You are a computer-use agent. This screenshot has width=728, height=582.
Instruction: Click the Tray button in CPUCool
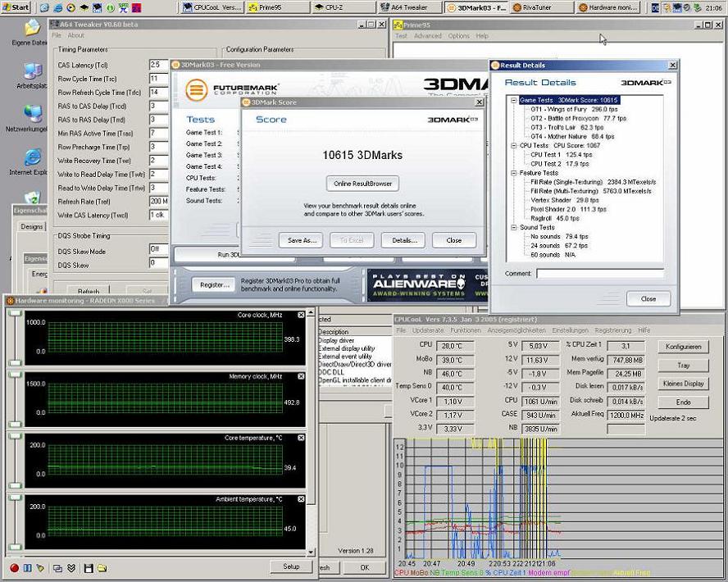pyautogui.click(x=683, y=366)
